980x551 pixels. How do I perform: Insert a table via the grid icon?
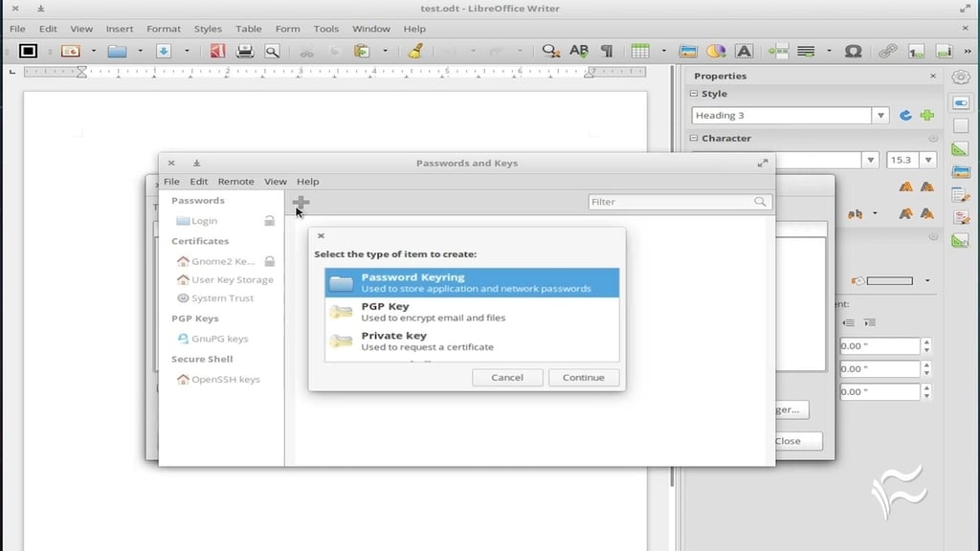[640, 52]
